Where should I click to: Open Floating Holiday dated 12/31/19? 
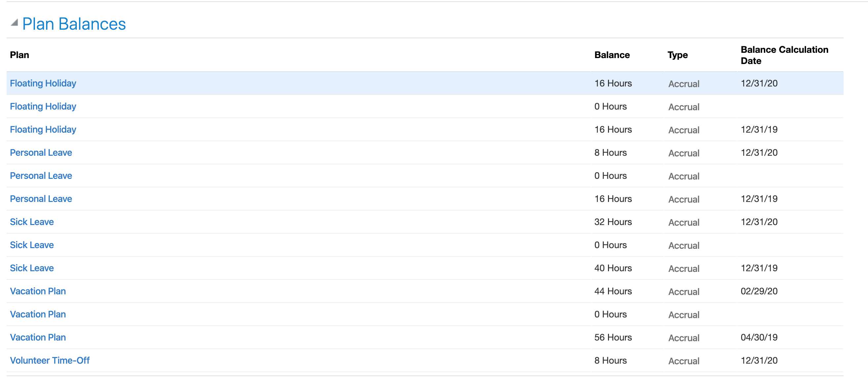point(43,130)
